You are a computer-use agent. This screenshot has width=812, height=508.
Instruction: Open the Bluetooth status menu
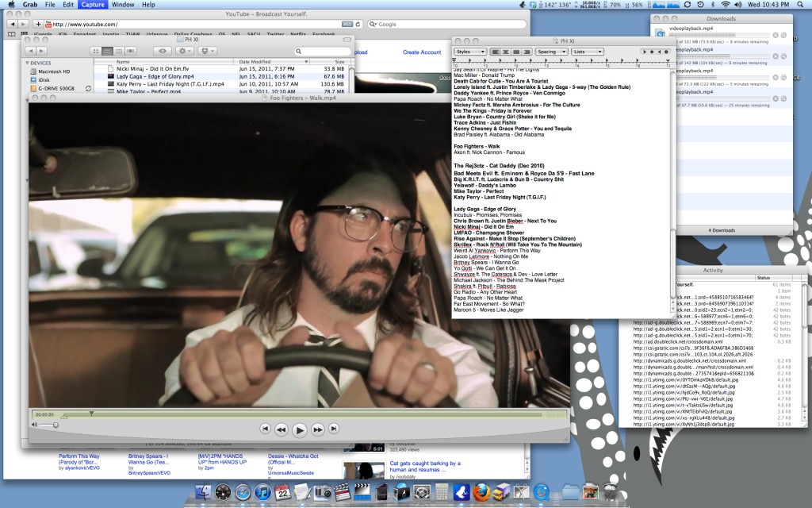713,4
